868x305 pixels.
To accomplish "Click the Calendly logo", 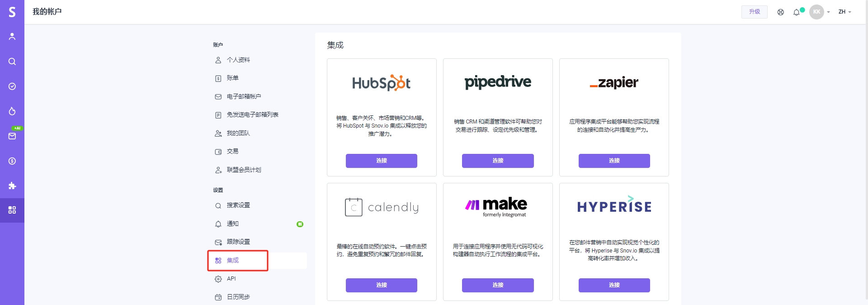I will coord(382,207).
